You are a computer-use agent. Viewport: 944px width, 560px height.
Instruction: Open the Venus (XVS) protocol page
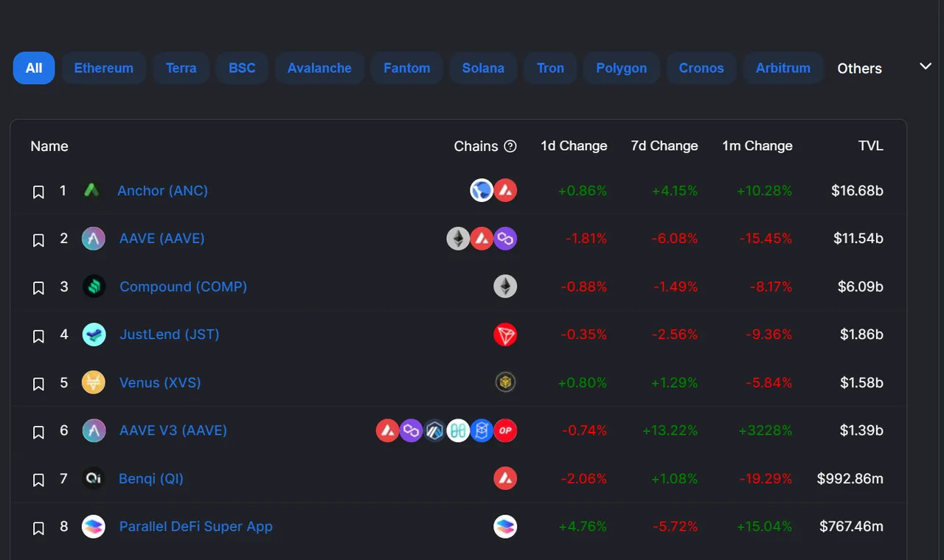[160, 382]
